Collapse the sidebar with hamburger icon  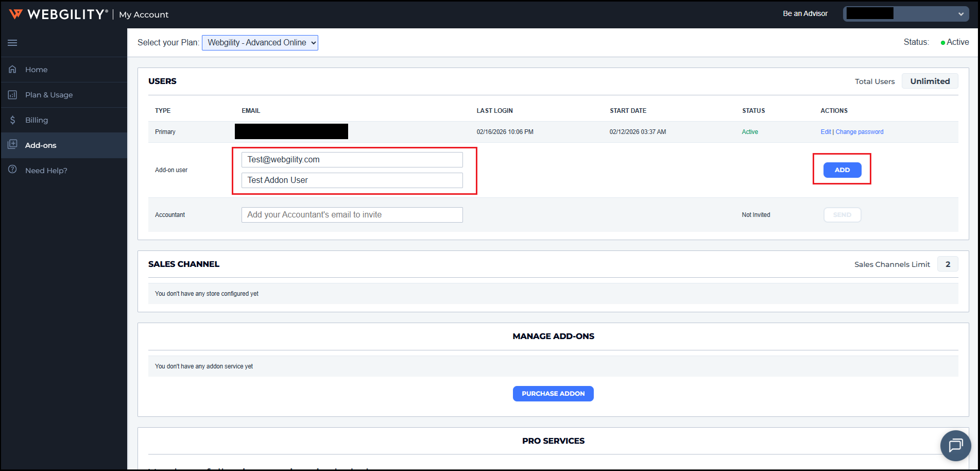12,43
